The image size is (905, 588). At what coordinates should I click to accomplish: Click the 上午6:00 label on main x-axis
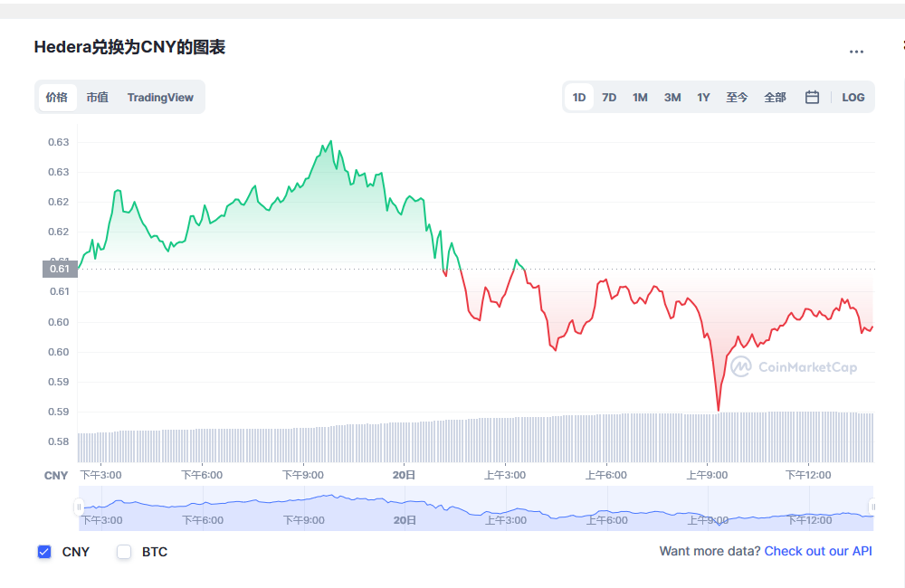coord(606,475)
